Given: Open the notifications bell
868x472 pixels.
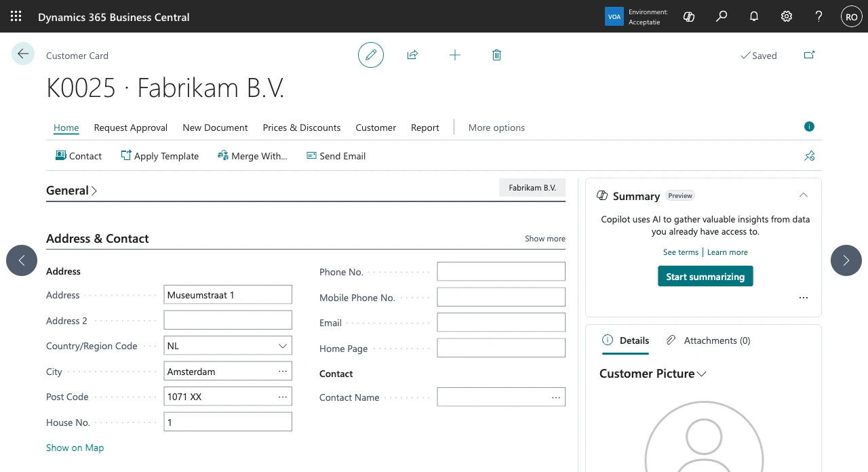Looking at the screenshot, I should (754, 16).
